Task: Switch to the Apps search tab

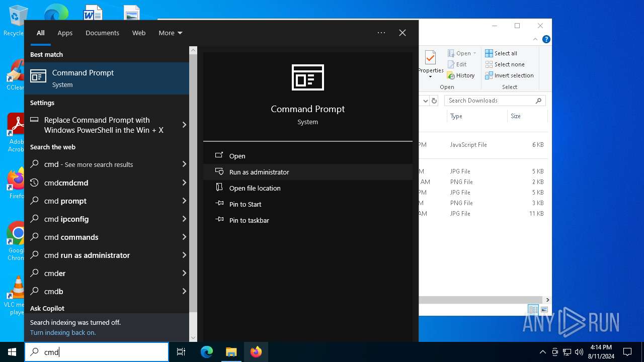Action: (65, 33)
